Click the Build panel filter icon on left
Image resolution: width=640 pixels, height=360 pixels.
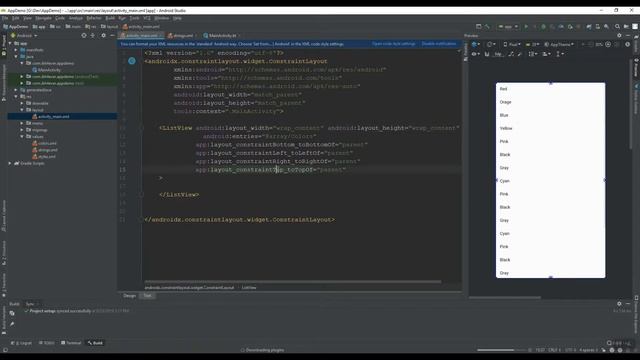[12, 313]
